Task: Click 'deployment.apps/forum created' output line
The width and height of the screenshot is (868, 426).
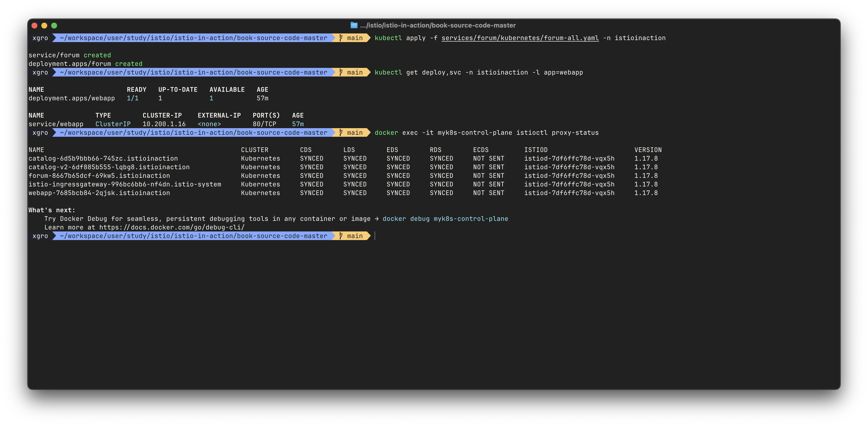Action: [x=86, y=64]
